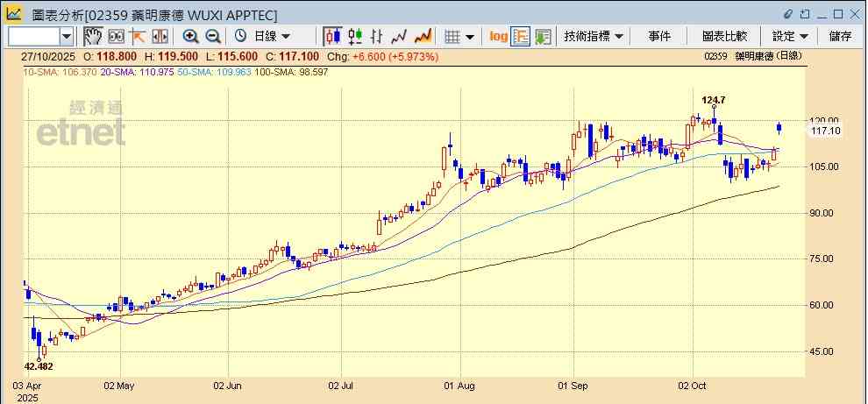This screenshot has width=868, height=404.
Task: Switch to the line chart type
Action: tap(400, 36)
